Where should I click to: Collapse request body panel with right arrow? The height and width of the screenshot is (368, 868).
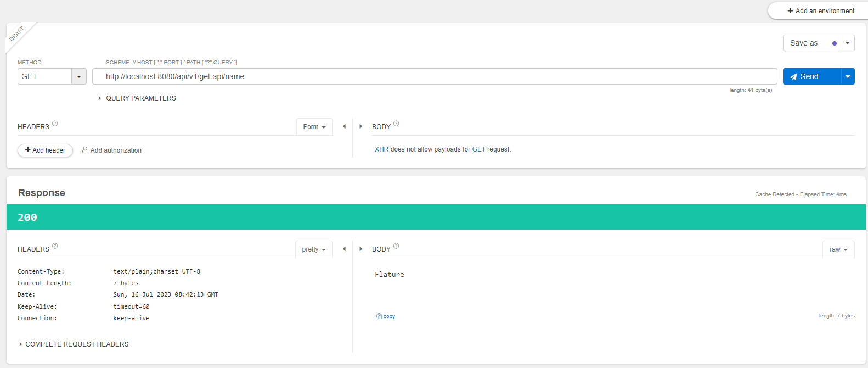click(360, 126)
